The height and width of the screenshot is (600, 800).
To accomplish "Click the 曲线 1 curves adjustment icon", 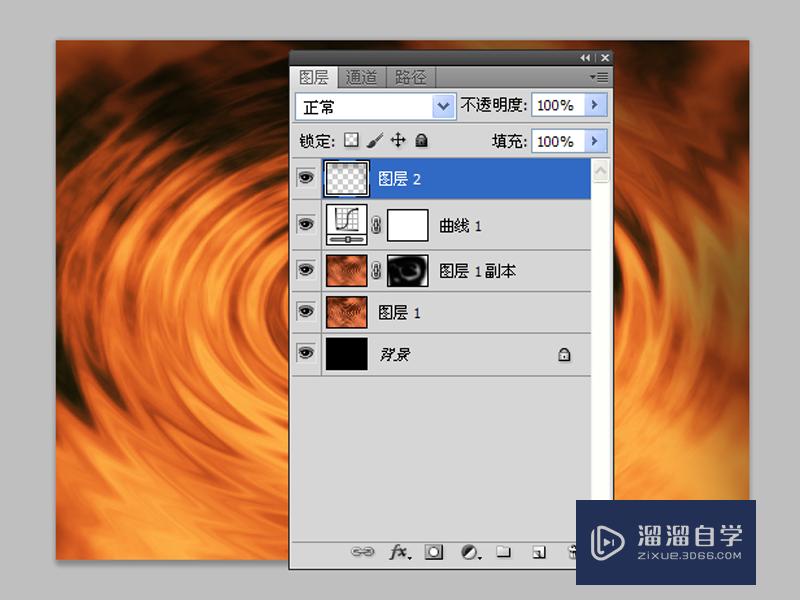I will (x=346, y=224).
